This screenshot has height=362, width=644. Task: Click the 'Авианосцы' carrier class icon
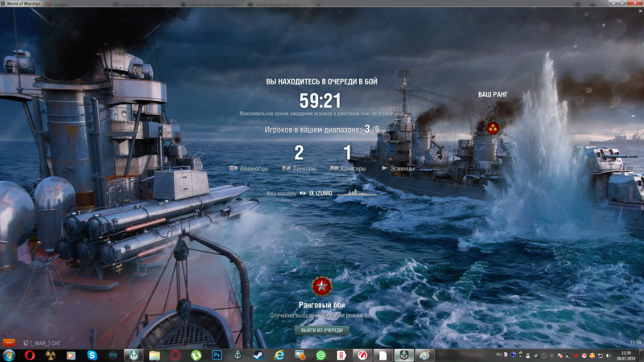tap(233, 168)
